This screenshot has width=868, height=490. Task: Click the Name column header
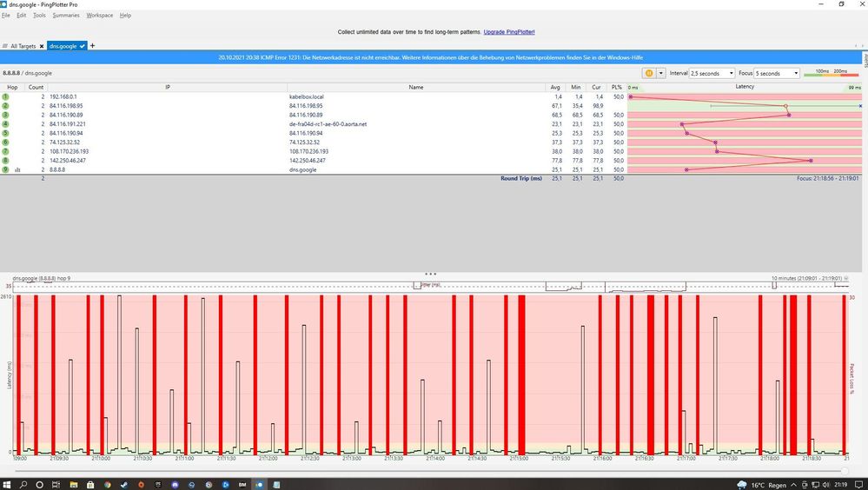416,87
